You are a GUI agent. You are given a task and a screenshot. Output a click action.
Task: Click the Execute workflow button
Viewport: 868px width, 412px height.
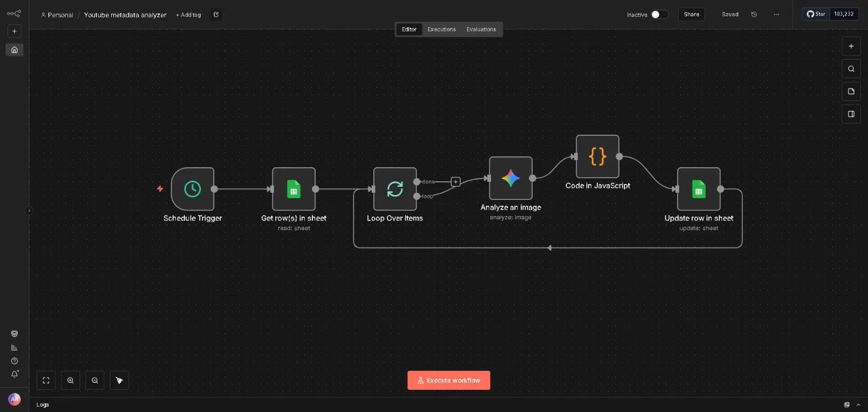click(x=449, y=381)
